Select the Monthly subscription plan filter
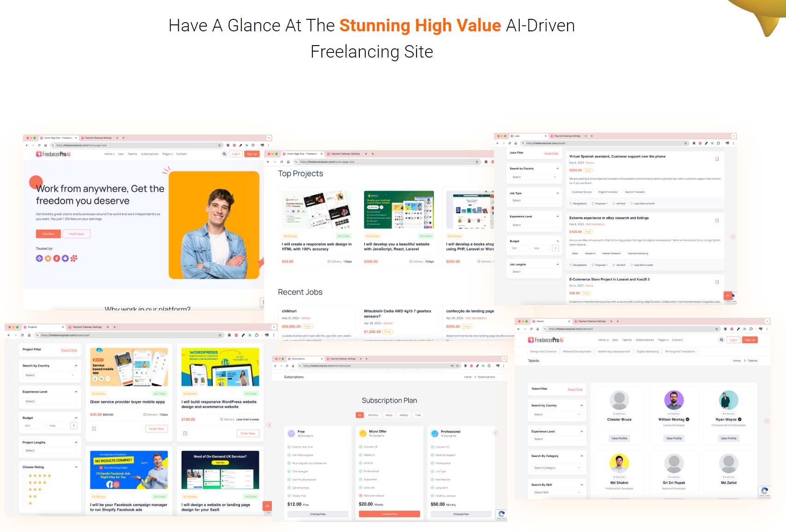Screen dimensions: 786x532 point(373,415)
